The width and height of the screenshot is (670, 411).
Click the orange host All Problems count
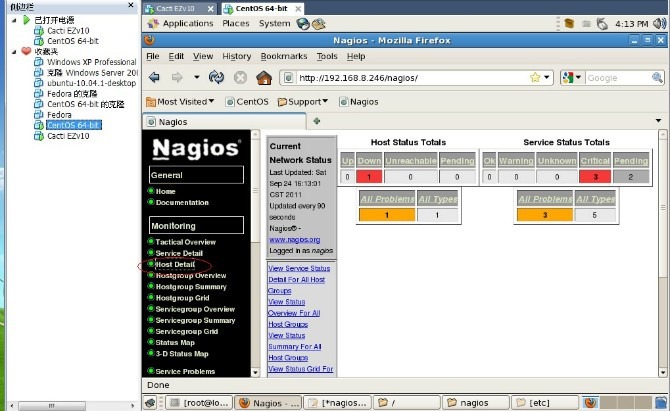387,215
